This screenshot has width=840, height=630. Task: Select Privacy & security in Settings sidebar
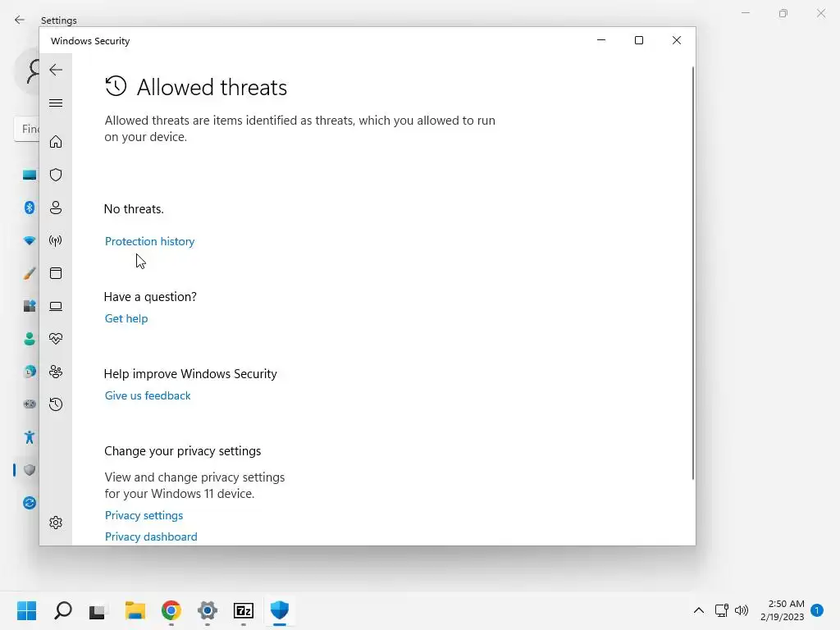30,470
